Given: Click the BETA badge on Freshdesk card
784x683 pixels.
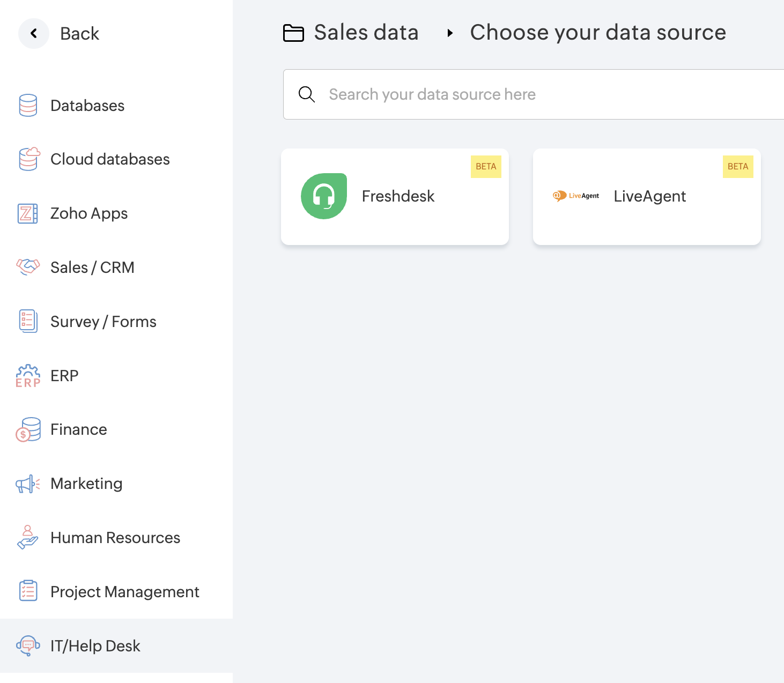Looking at the screenshot, I should [x=486, y=167].
